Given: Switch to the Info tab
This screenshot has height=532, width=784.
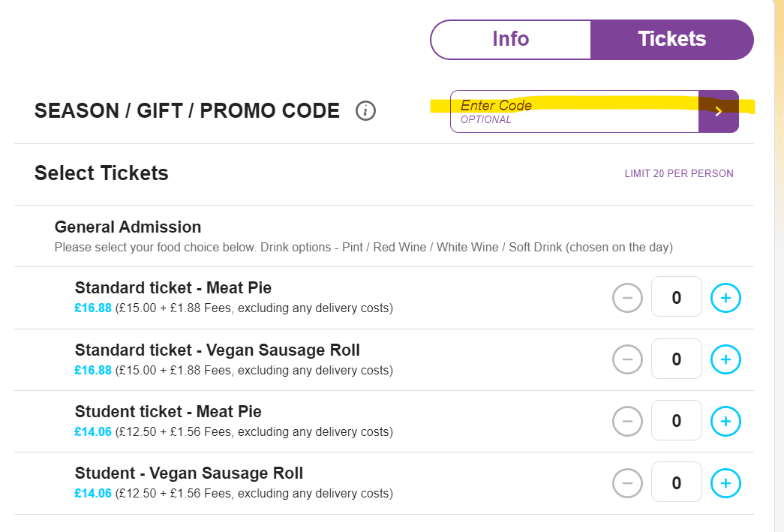Looking at the screenshot, I should click(x=510, y=40).
